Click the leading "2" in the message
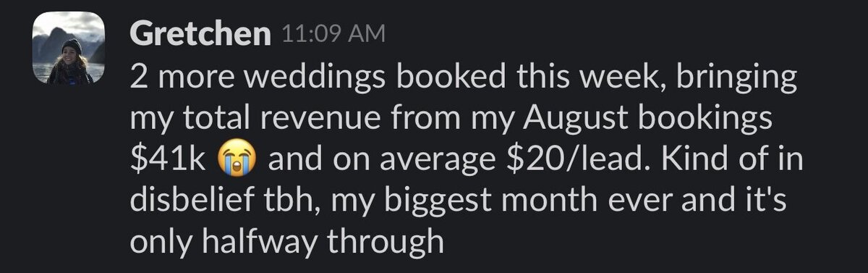The height and width of the screenshot is (273, 868). pyautogui.click(x=138, y=77)
